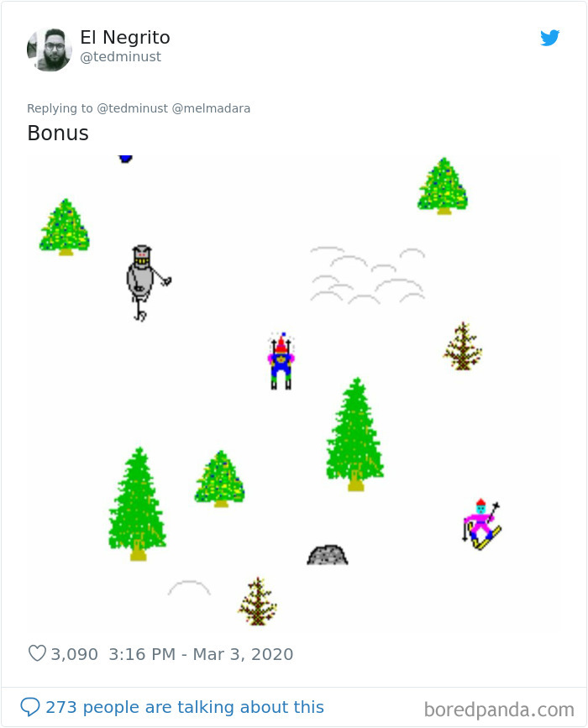Click the tall pine tree beside skier
The width and height of the screenshot is (588, 728).
[355, 435]
